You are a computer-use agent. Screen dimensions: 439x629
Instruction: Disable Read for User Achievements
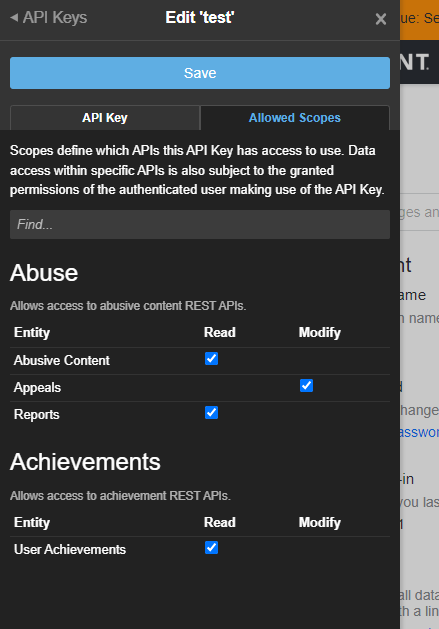(x=211, y=548)
